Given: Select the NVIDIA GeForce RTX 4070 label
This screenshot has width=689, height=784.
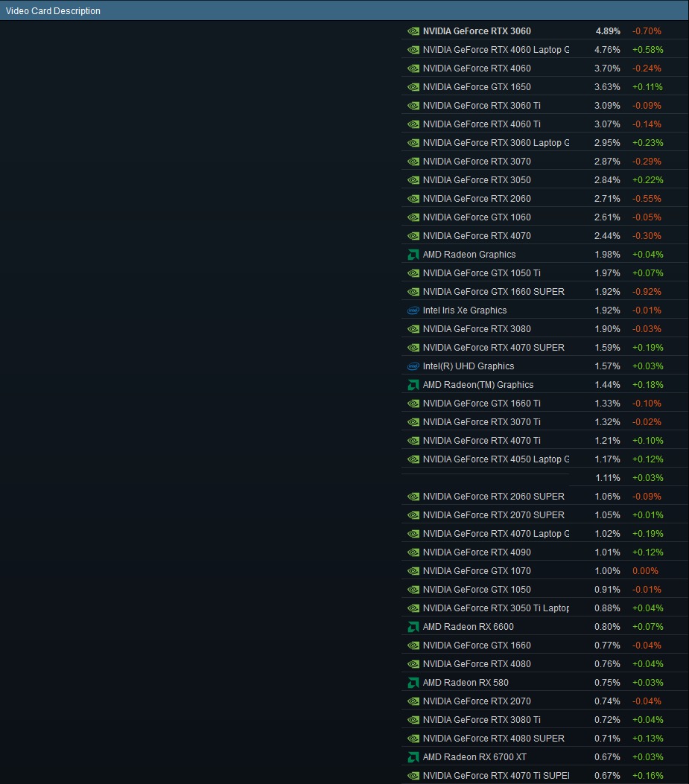Looking at the screenshot, I should (x=477, y=235).
